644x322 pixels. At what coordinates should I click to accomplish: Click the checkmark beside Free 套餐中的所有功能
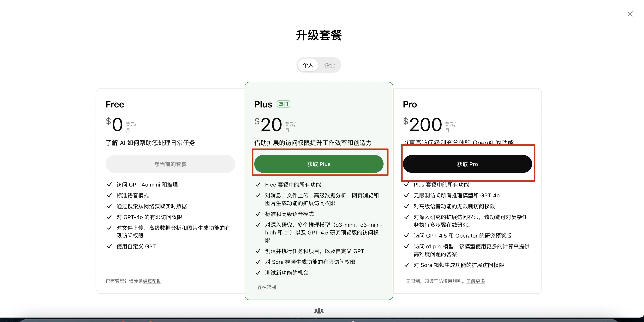point(258,185)
